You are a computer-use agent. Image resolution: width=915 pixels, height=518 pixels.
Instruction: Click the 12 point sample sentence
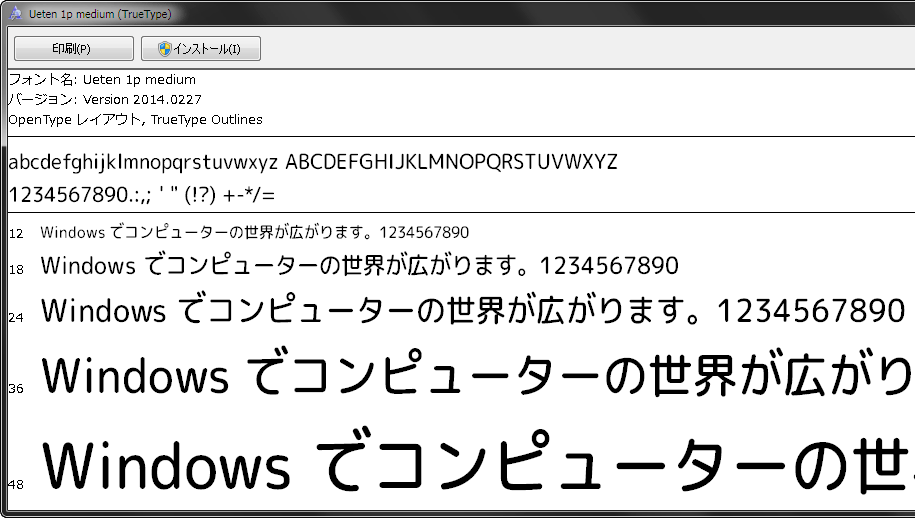coord(254,232)
